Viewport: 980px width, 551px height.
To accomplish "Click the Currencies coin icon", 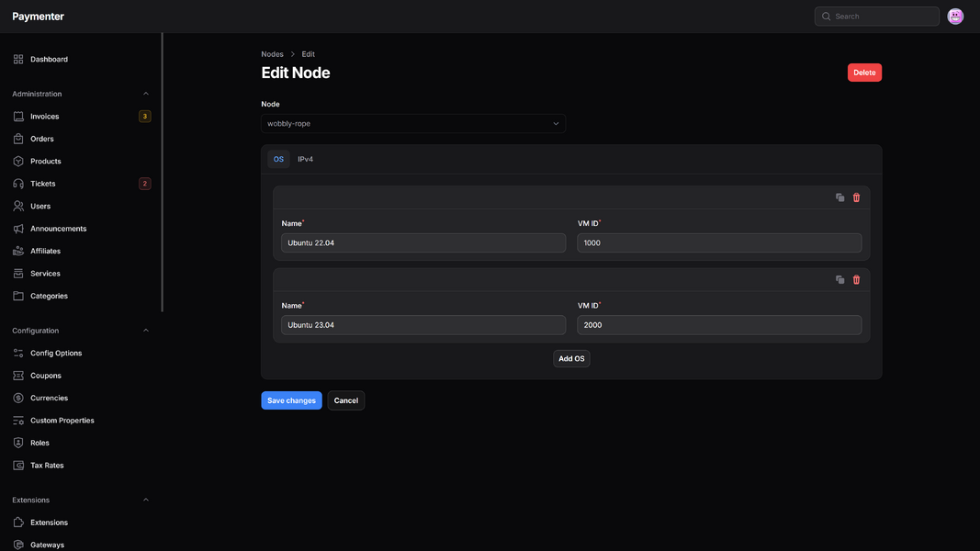I will pyautogui.click(x=18, y=398).
